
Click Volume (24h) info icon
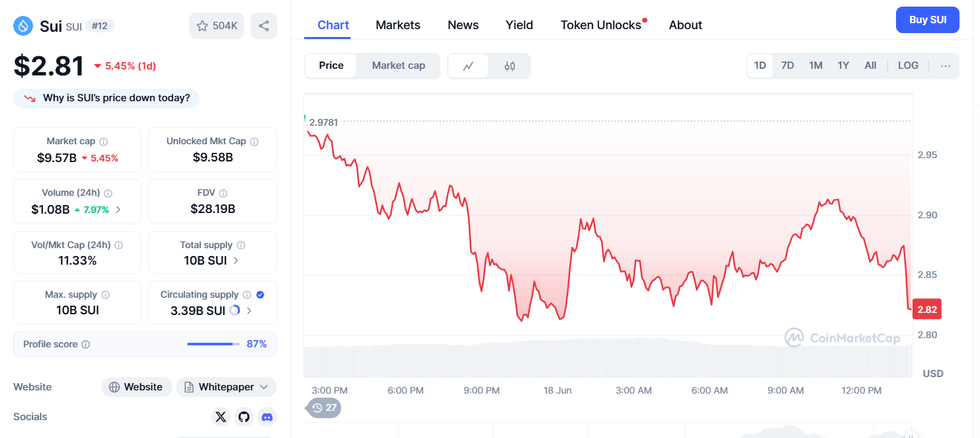pos(108,193)
